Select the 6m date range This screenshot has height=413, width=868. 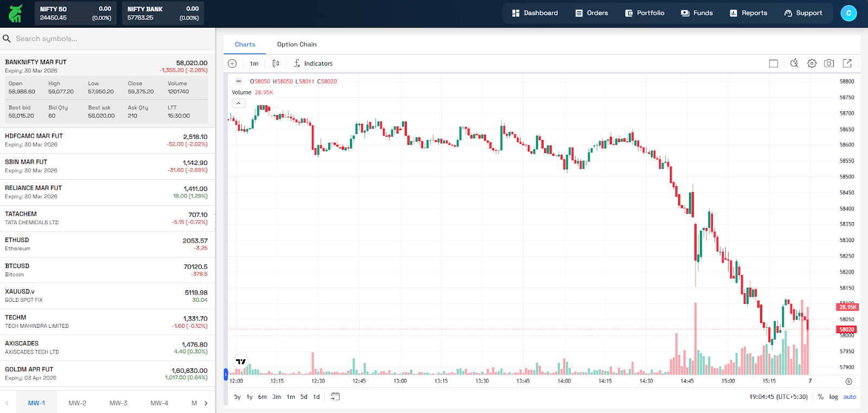point(262,397)
